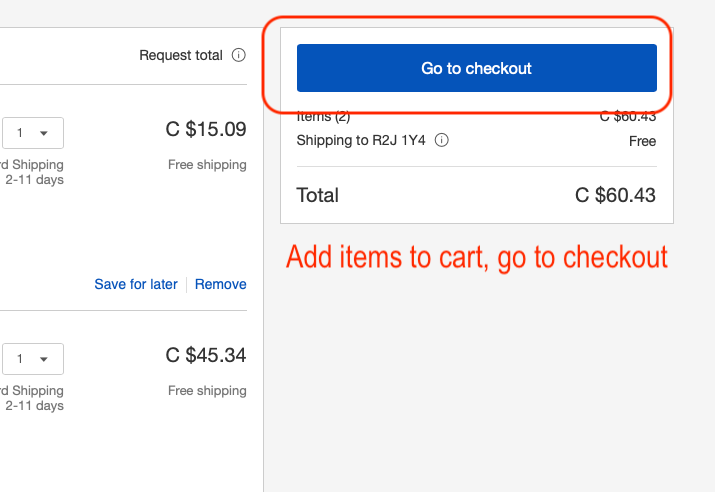
Task: Open quantity dropdown for the C $45.34 item
Action: pyautogui.click(x=33, y=359)
